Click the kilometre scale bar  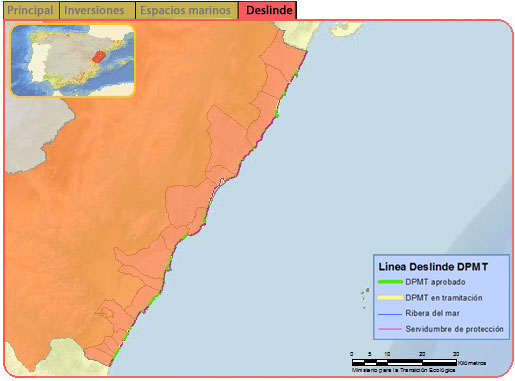pos(404,362)
